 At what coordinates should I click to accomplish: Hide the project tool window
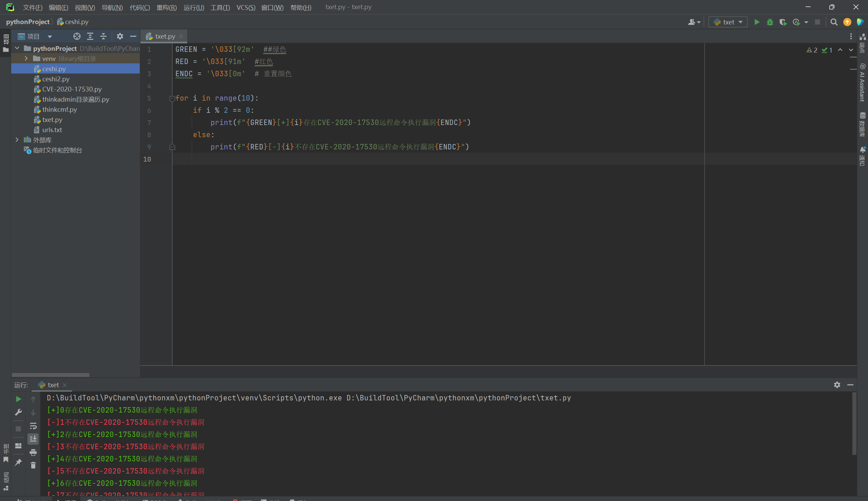click(133, 36)
